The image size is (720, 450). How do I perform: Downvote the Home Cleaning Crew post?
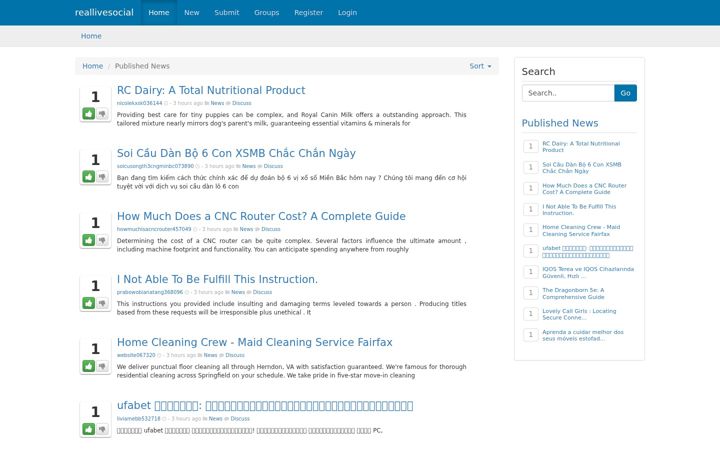(x=102, y=366)
